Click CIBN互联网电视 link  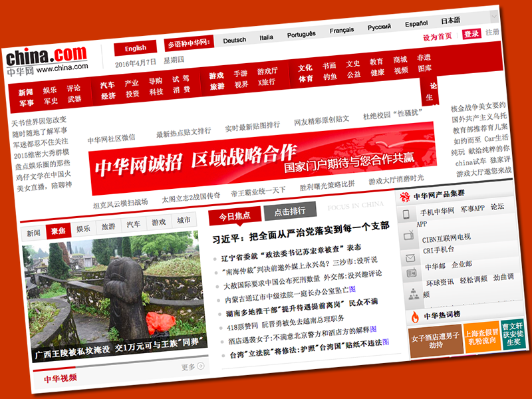click(x=446, y=238)
